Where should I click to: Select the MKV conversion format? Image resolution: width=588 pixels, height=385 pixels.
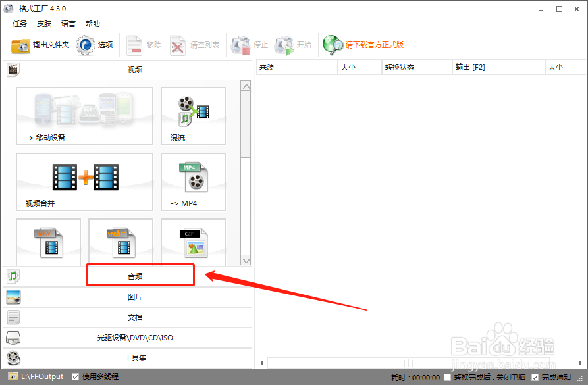(49, 242)
